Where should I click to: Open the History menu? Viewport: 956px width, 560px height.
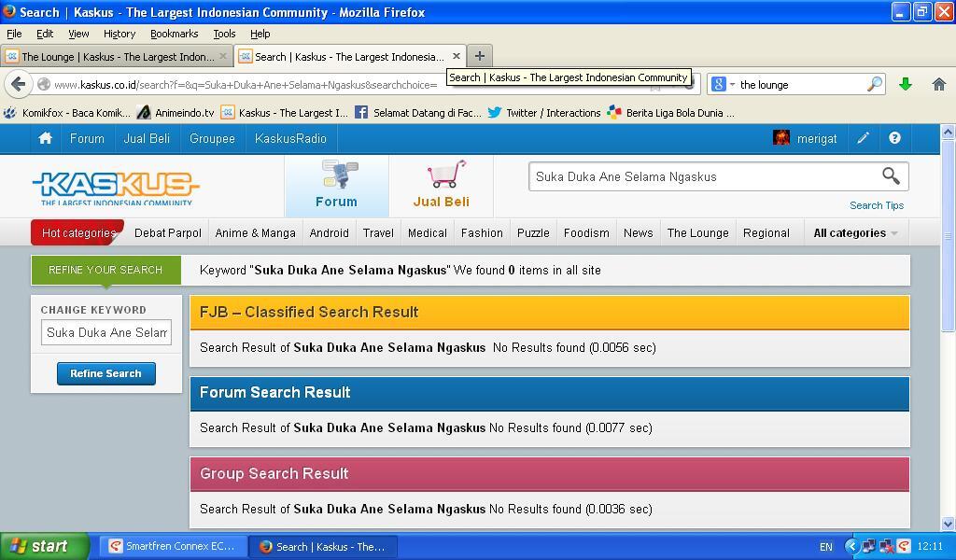pyautogui.click(x=119, y=34)
